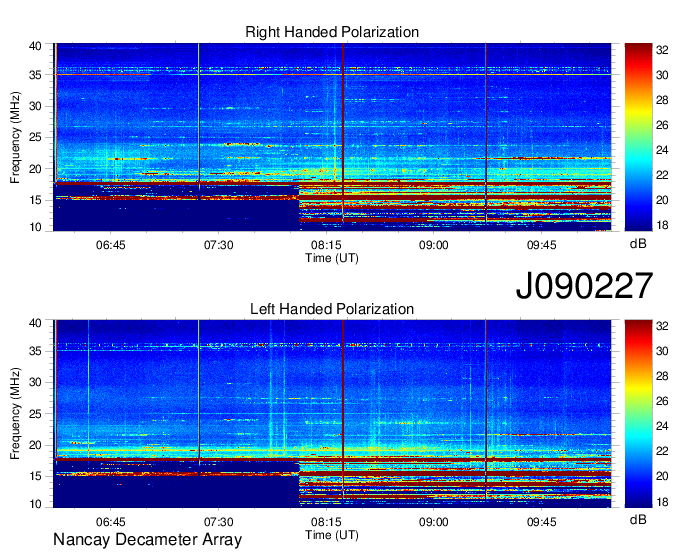Click 30 frequency tick of Left Handed plot
Image resolution: width=680 pixels, height=552 pixels.
35,383
